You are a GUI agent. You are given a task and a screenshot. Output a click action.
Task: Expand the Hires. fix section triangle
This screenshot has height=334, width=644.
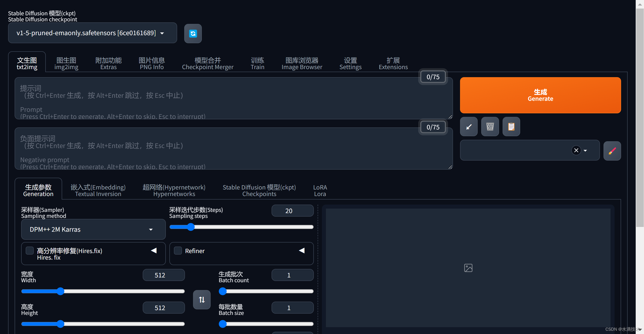(154, 251)
